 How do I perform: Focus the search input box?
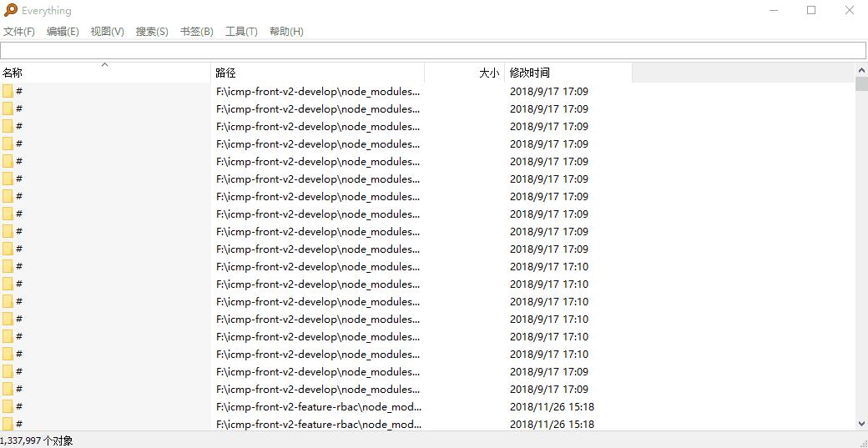433,50
